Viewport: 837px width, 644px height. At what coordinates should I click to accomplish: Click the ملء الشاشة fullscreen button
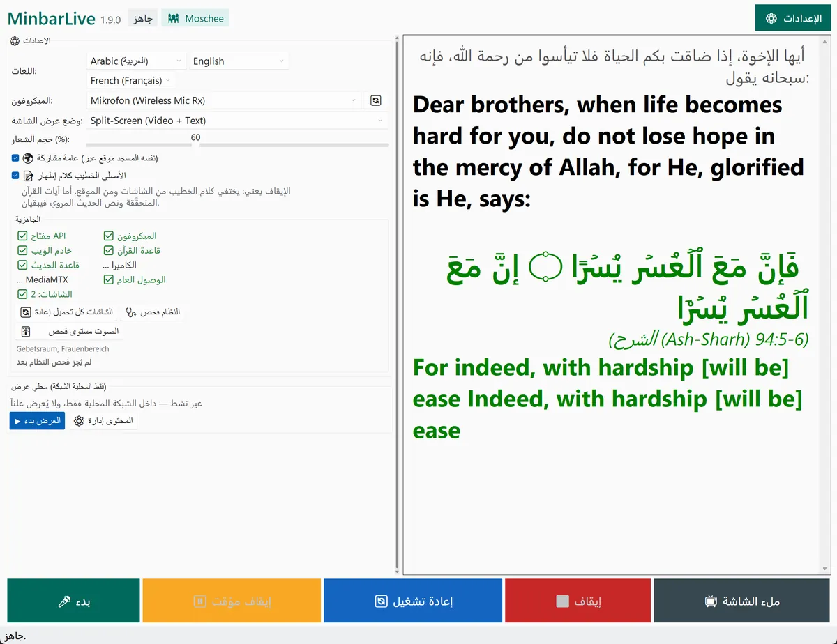741,601
